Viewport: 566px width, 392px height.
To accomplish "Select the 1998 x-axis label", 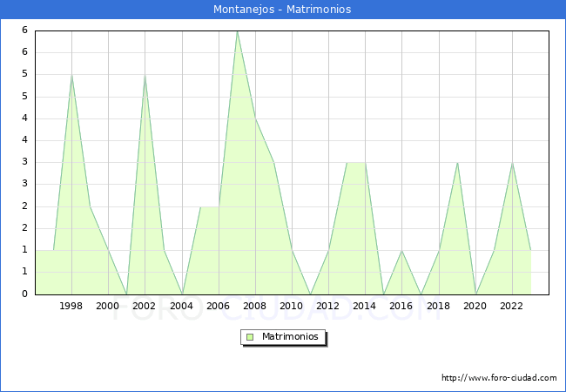I will tap(71, 306).
